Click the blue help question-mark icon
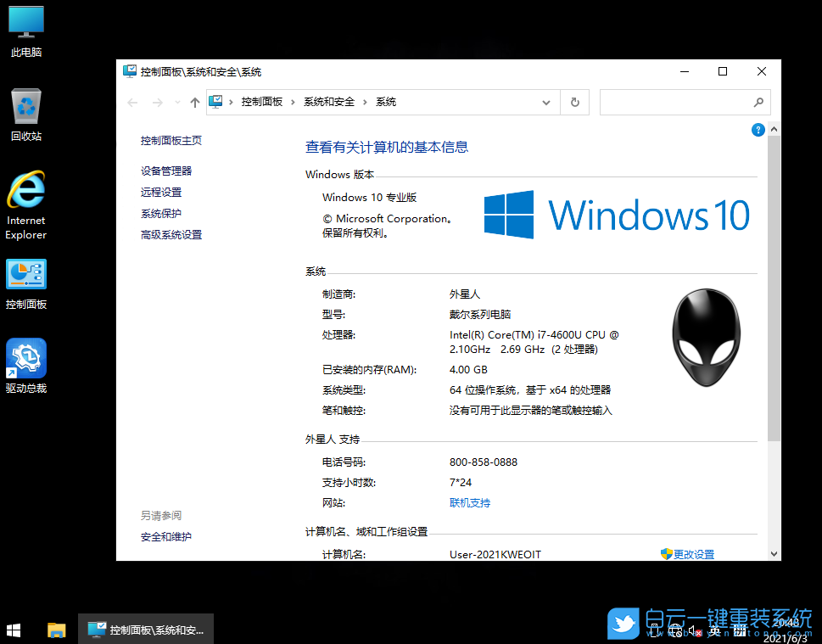Viewport: 822px width, 644px height. point(758,129)
